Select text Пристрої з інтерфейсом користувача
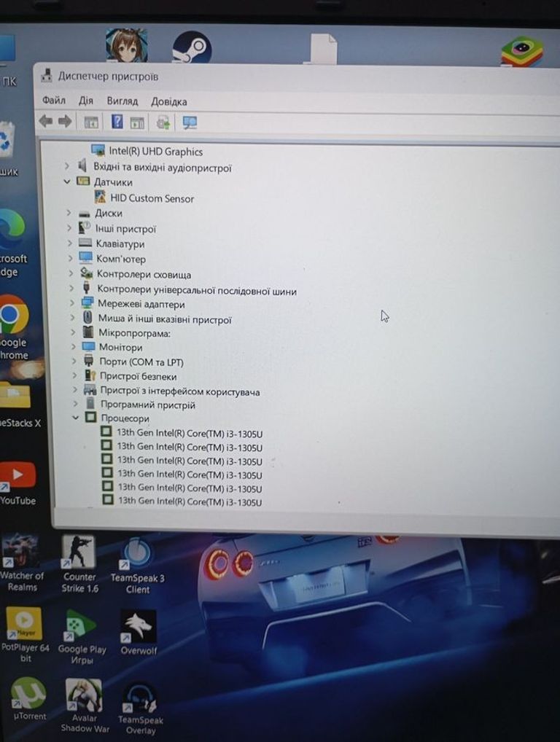 tap(180, 391)
